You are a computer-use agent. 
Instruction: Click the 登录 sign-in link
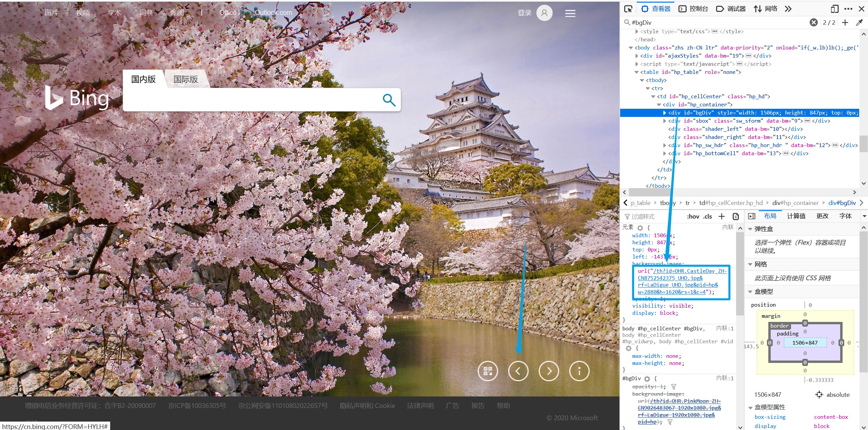[524, 13]
